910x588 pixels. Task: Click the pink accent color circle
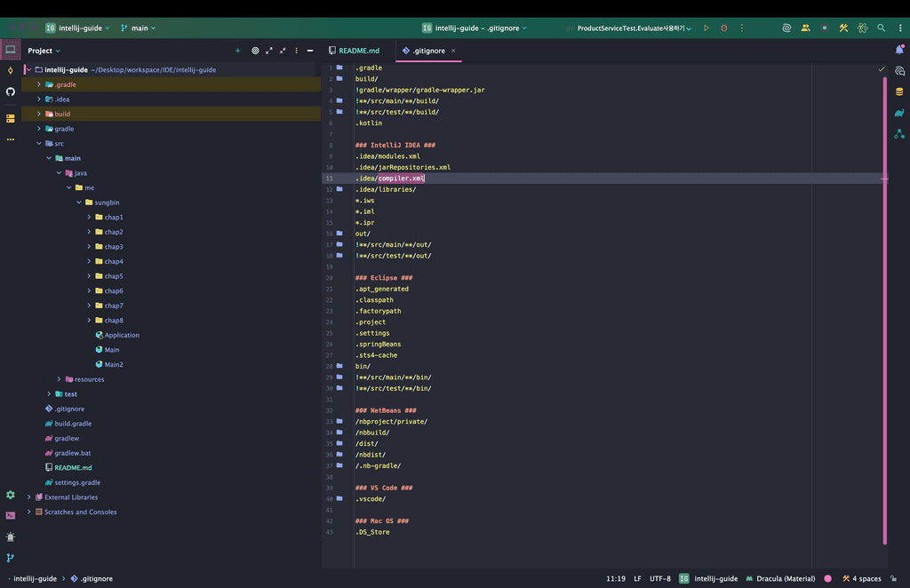tap(827, 578)
